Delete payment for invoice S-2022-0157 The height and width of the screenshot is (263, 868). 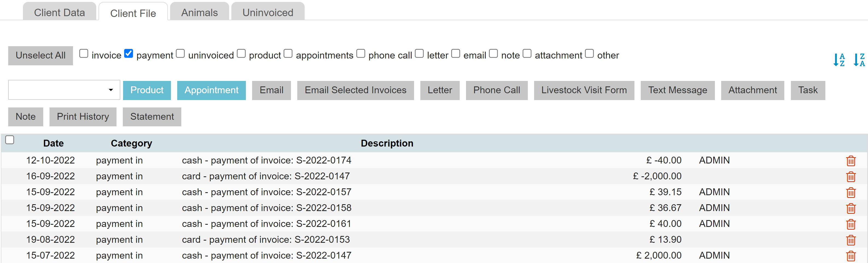[850, 192]
